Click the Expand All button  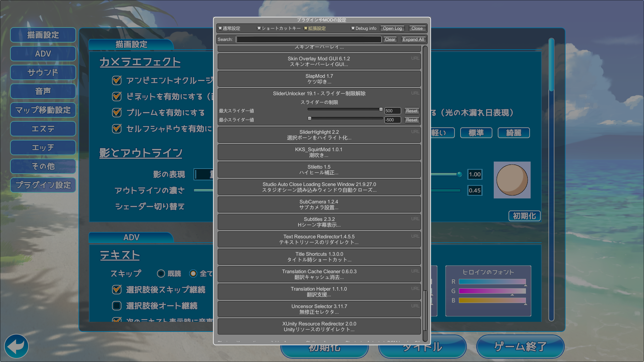[x=413, y=40]
